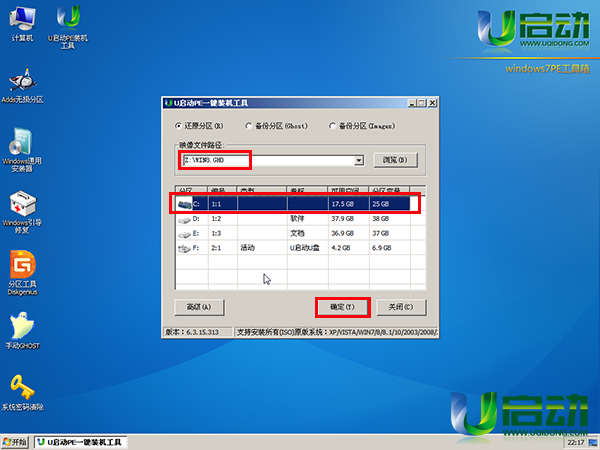Click the 36.9 GB free space cell

pos(348,233)
